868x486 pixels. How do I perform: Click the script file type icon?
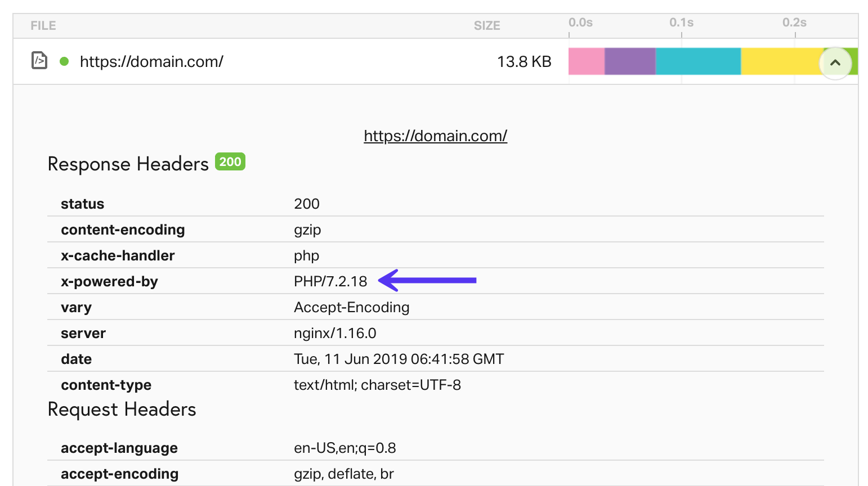tap(39, 61)
